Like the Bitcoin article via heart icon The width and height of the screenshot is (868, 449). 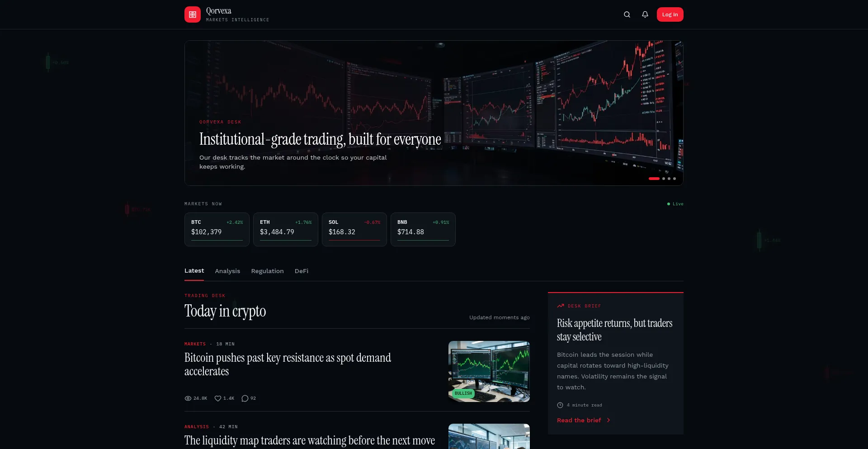click(218, 398)
